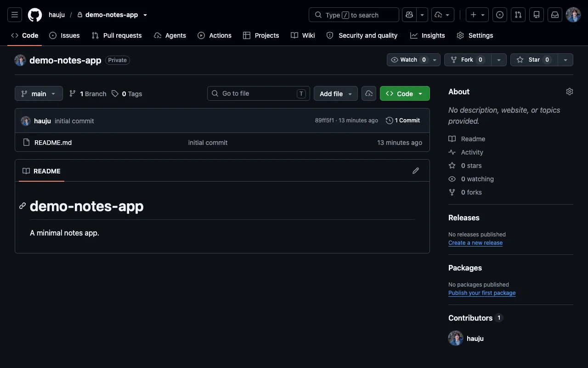The height and width of the screenshot is (368, 588).
Task: Copy anchor link icon beside demo-notes-app heading
Action: (23, 206)
